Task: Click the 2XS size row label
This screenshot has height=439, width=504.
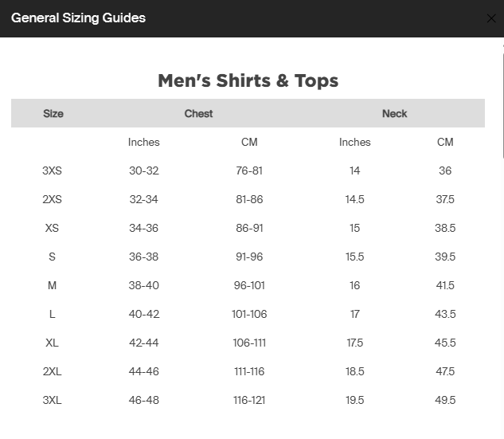Action: tap(53, 199)
